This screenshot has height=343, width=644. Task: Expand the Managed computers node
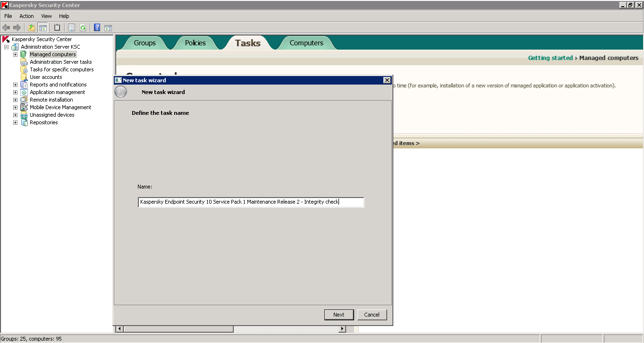click(x=15, y=54)
